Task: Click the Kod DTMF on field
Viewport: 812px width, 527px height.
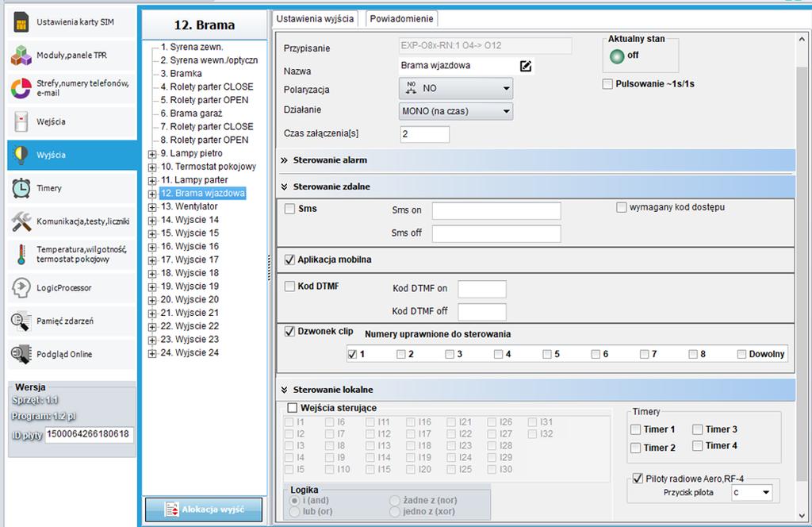Action: coord(482,289)
